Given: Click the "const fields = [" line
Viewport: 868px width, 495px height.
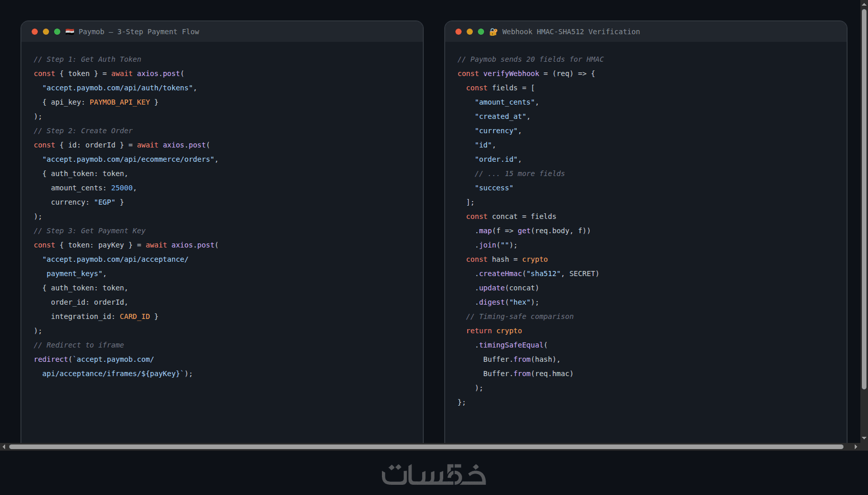Looking at the screenshot, I should point(500,88).
